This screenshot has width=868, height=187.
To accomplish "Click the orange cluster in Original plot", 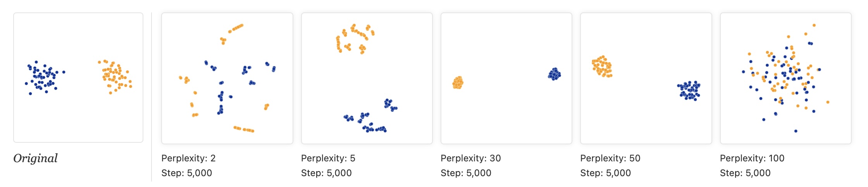I will [116, 76].
